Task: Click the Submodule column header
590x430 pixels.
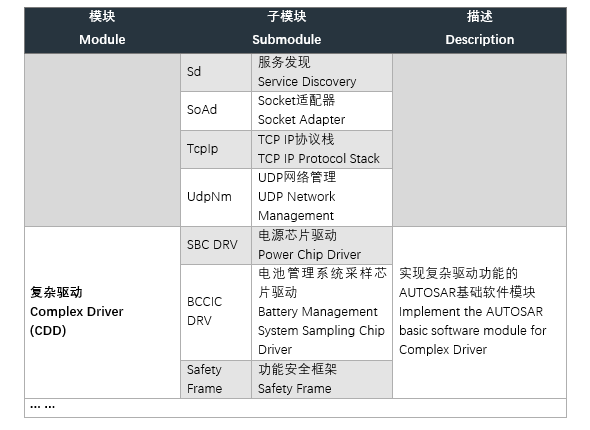Action: click(x=286, y=30)
